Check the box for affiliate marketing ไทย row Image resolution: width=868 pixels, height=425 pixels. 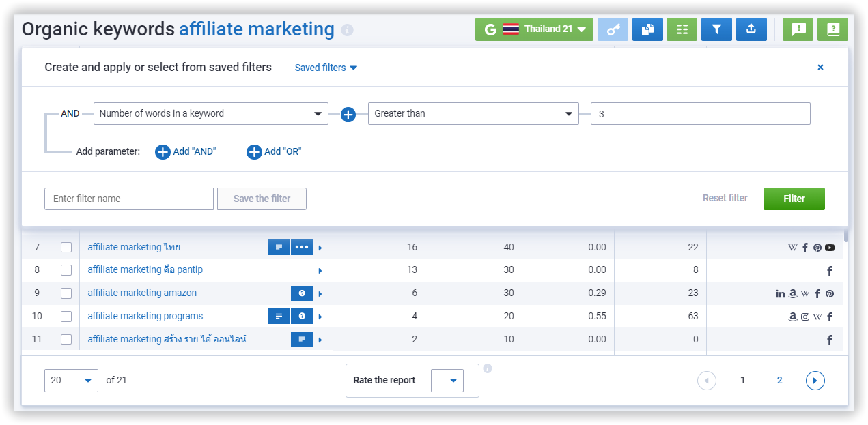tap(66, 248)
